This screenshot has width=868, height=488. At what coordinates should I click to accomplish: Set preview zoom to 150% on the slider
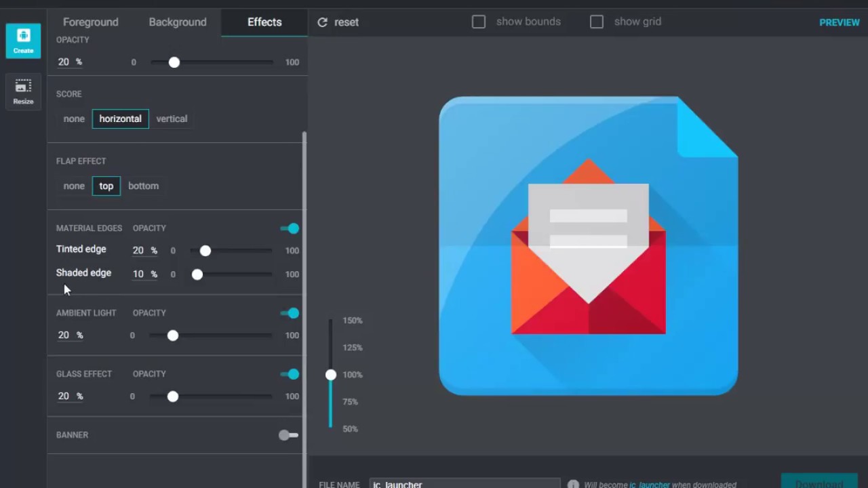coord(330,320)
